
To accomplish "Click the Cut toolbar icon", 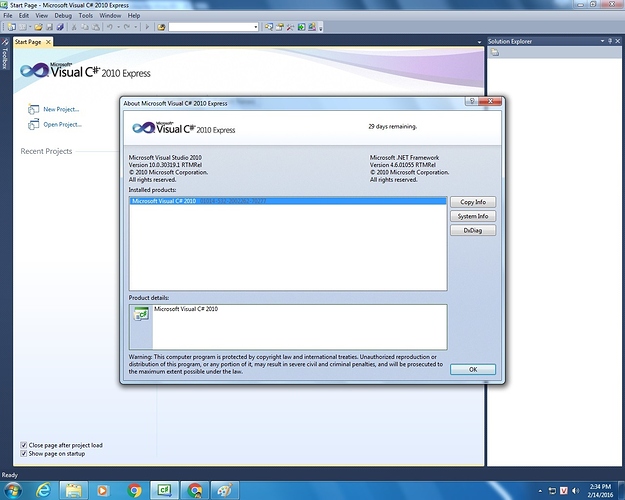I will (x=74, y=27).
